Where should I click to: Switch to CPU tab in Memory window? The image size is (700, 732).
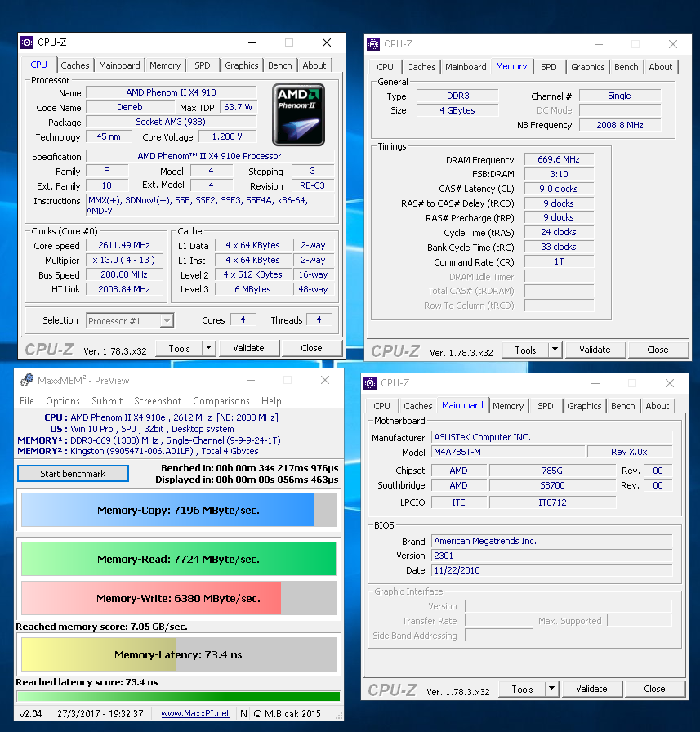(x=385, y=67)
